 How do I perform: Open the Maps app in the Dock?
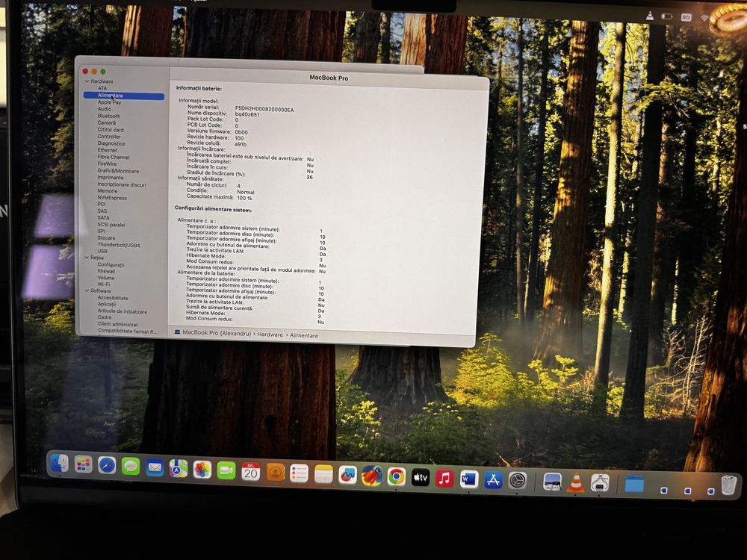[179, 469]
